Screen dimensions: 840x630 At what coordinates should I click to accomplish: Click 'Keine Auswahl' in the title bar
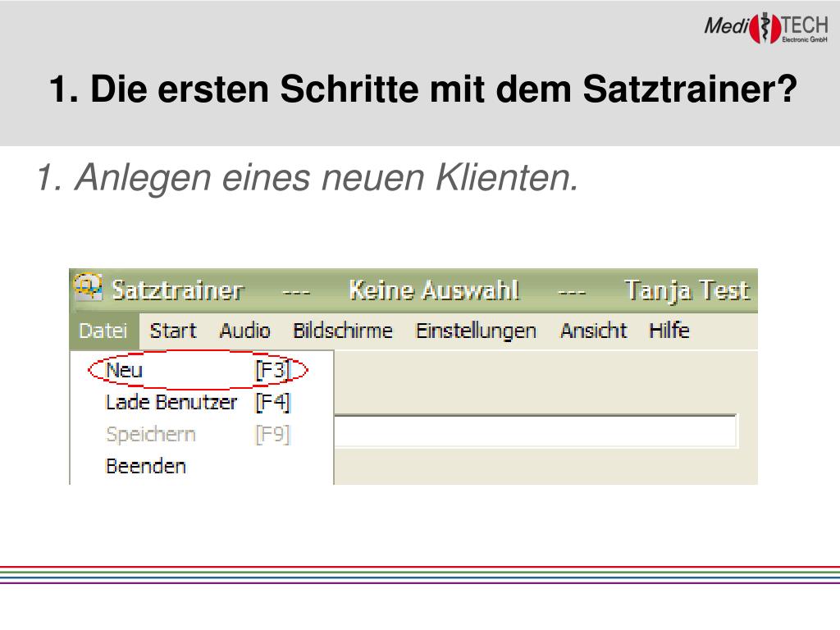(x=435, y=291)
